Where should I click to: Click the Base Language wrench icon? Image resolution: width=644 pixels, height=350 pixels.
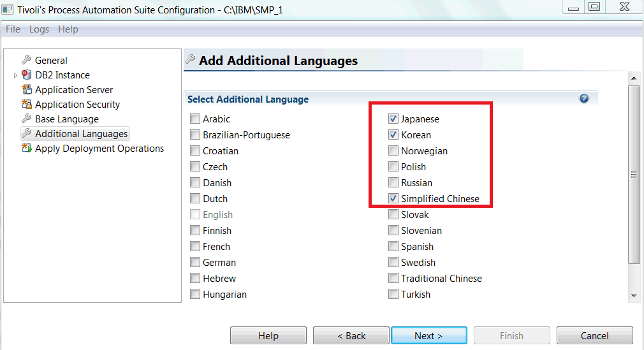tap(26, 119)
